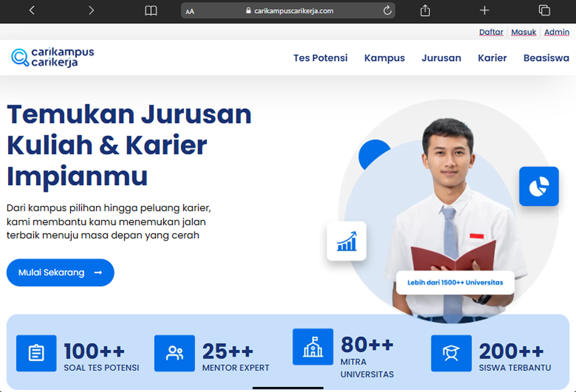Open a new tab with plus icon
Viewport: 576px width, 392px height.
tap(485, 10)
